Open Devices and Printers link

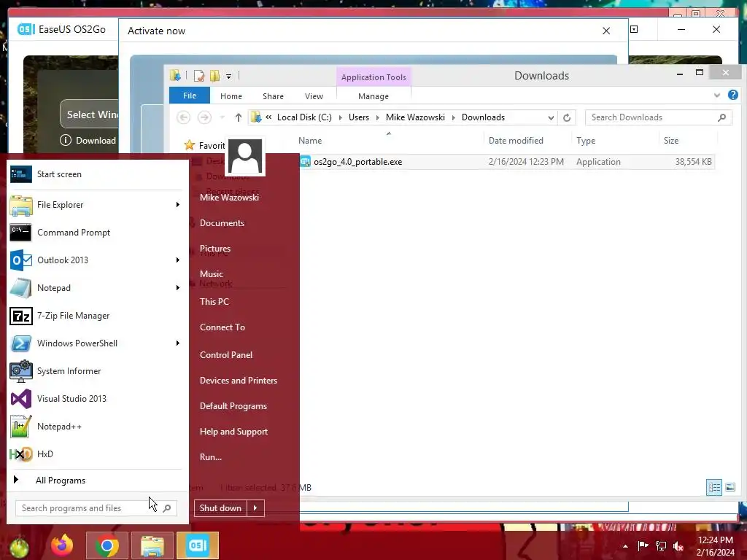pos(239,381)
